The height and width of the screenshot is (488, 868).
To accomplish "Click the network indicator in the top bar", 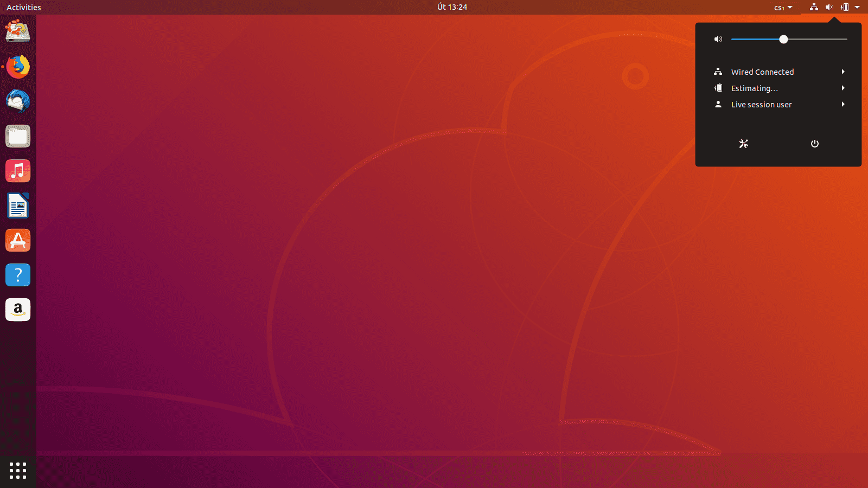I will click(813, 7).
